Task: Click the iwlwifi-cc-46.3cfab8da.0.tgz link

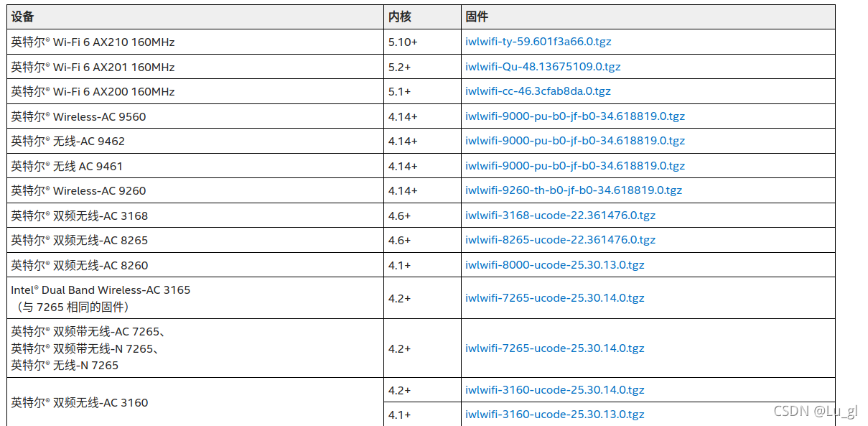Action: (x=538, y=91)
